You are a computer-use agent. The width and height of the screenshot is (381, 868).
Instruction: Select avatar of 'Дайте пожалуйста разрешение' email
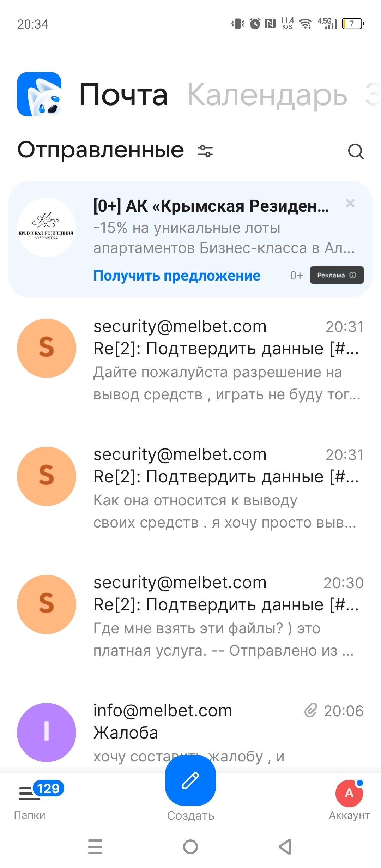point(47,348)
